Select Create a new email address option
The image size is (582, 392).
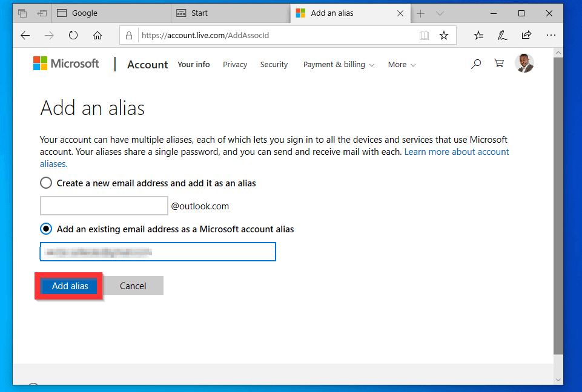click(46, 183)
